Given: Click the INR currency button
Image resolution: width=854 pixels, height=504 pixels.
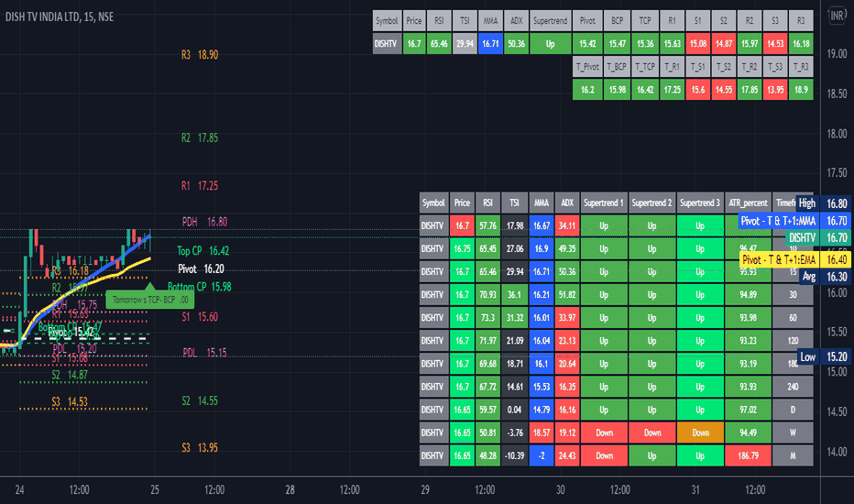Looking at the screenshot, I should pos(835,17).
